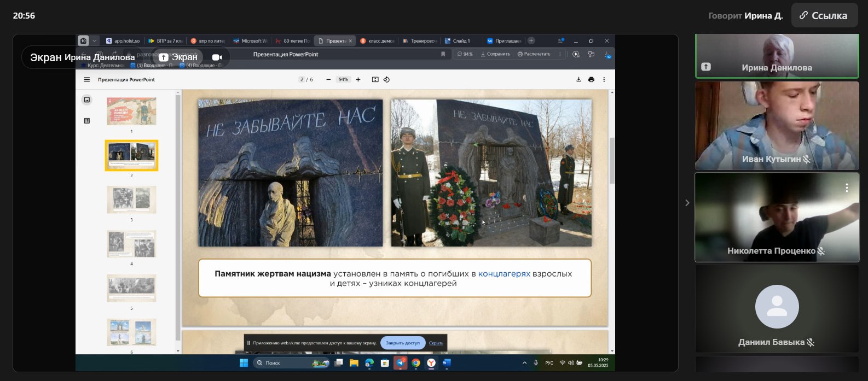Screen dimensions: 868x381
Task: Open the PDF viewer three-dot menu
Action: [604, 80]
